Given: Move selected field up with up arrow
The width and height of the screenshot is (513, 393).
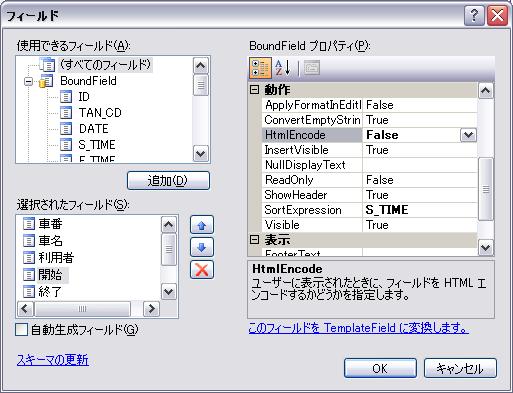Looking at the screenshot, I should point(202,225).
